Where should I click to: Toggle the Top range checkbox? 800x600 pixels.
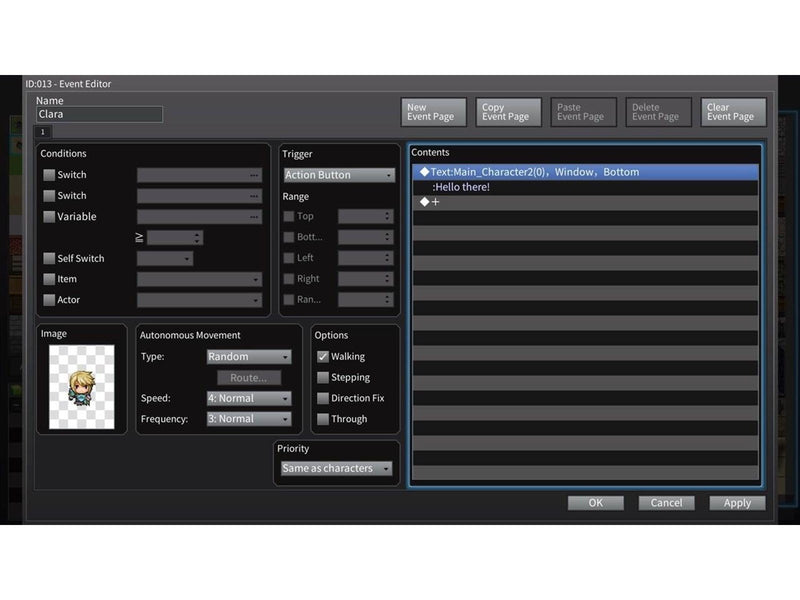coord(289,216)
